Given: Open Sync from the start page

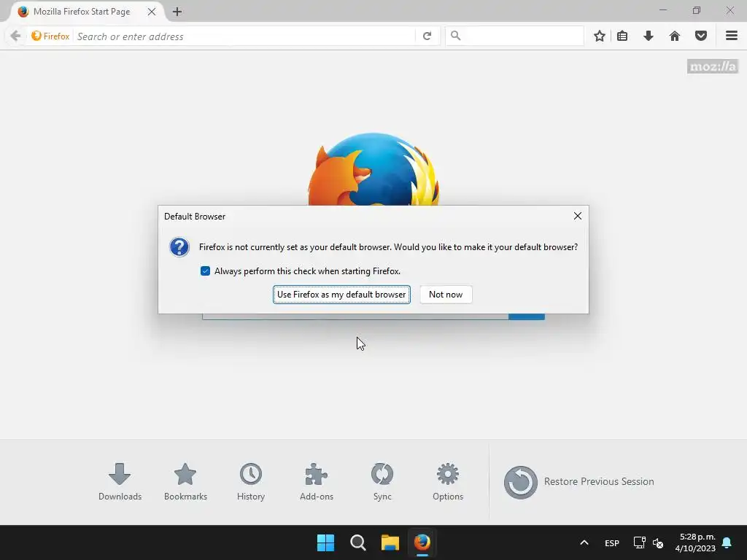Looking at the screenshot, I should tap(382, 481).
